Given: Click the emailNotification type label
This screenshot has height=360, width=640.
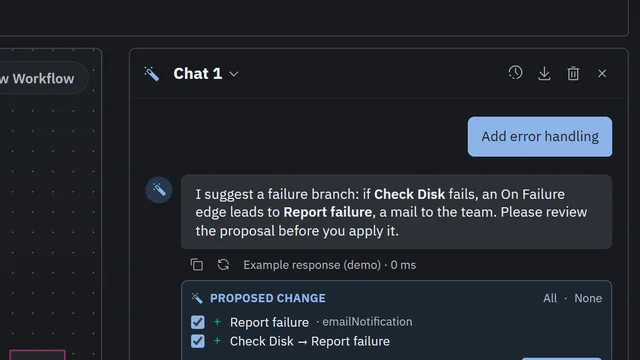Looking at the screenshot, I should (367, 322).
